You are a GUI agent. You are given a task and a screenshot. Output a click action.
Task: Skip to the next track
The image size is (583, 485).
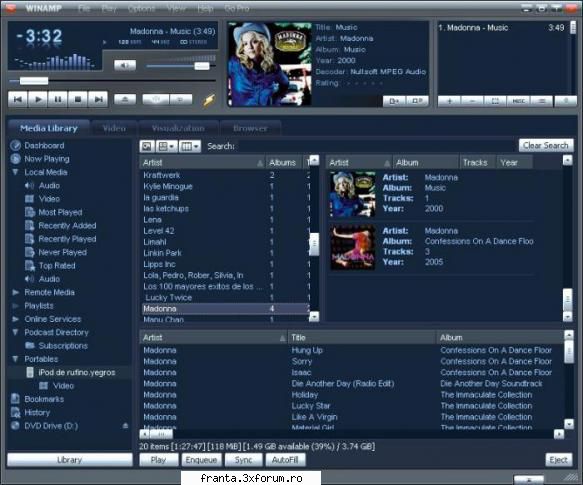98,99
